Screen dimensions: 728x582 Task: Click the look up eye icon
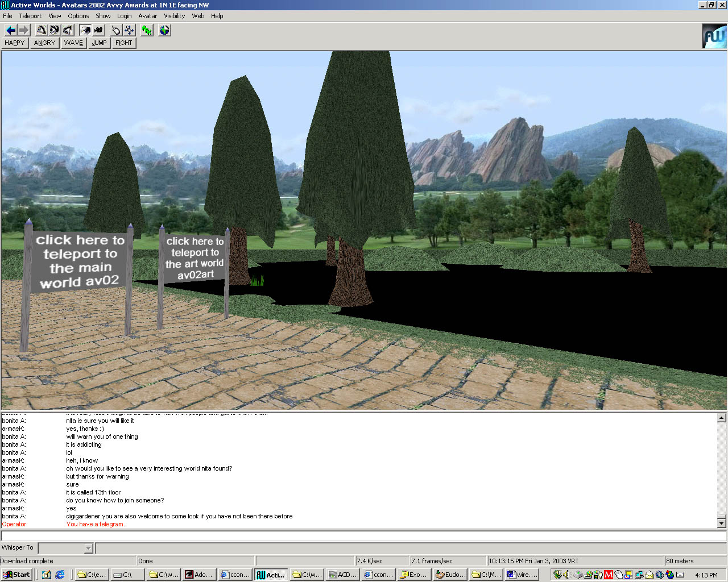(42, 30)
